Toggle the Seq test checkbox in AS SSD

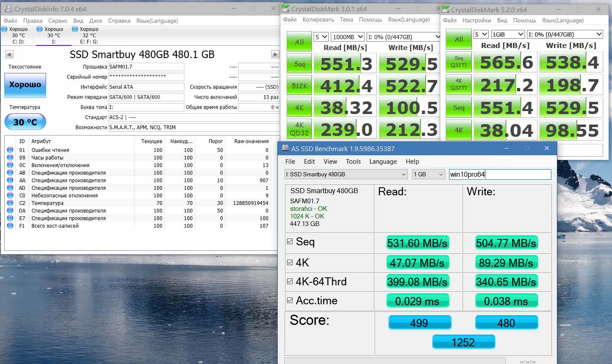(x=290, y=242)
